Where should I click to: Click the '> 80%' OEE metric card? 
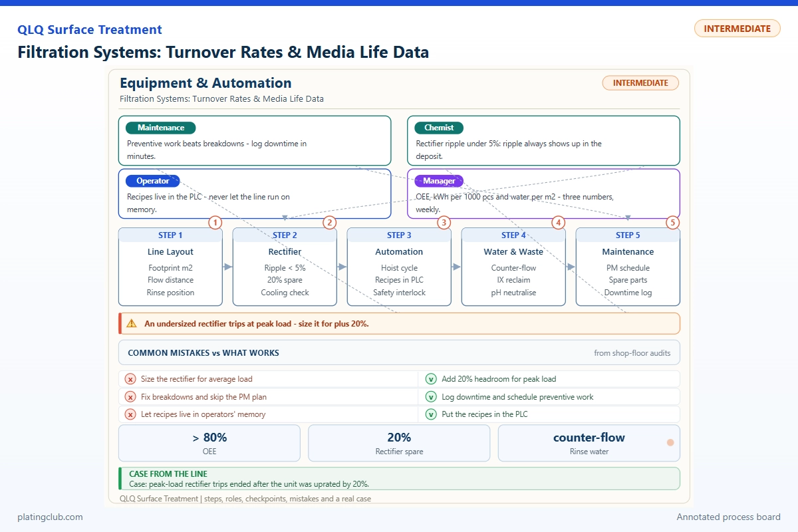209,443
